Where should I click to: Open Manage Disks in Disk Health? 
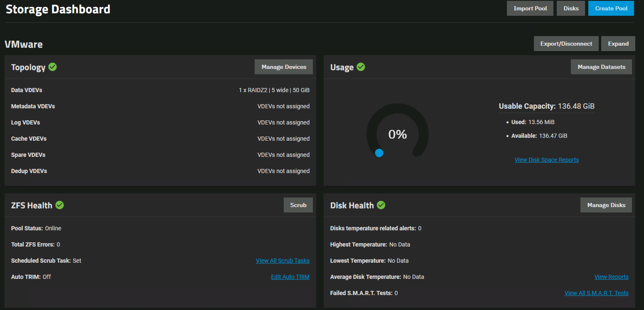click(x=606, y=205)
